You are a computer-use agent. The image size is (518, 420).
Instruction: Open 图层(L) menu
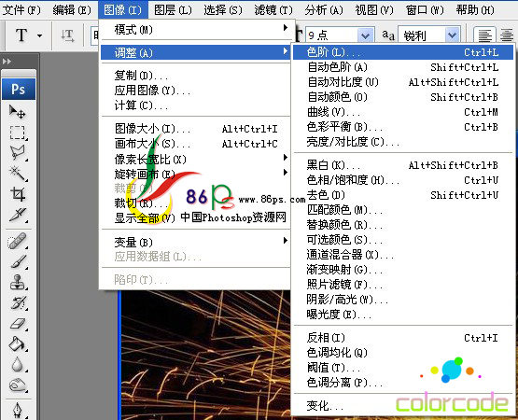173,10
